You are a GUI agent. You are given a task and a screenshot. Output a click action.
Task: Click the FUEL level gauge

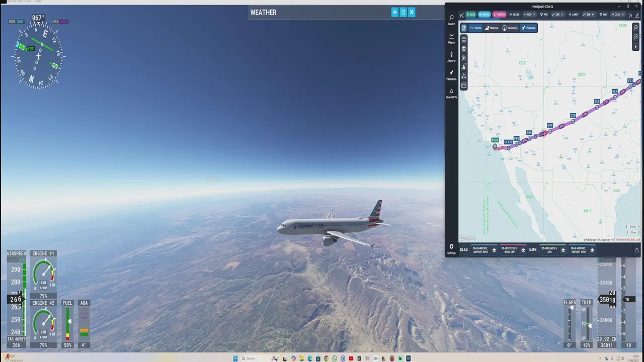tap(67, 324)
